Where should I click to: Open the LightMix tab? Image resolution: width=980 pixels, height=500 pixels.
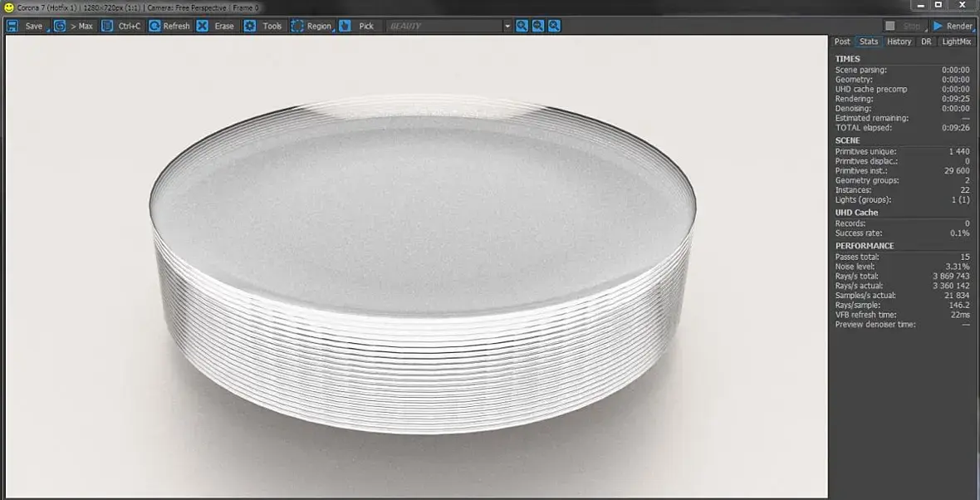957,42
